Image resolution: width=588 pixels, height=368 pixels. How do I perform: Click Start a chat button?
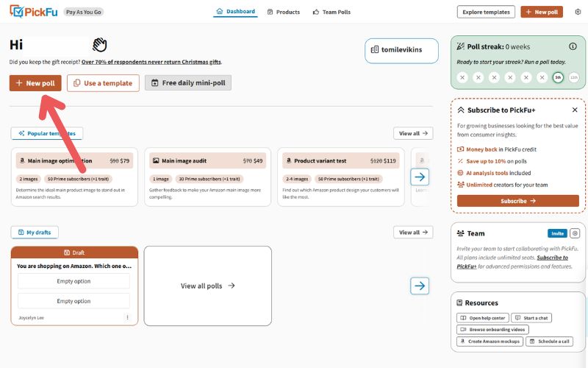click(x=531, y=318)
